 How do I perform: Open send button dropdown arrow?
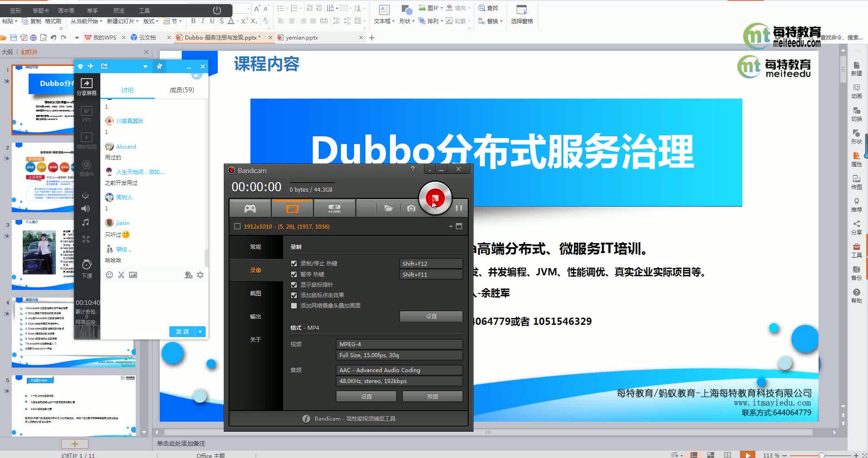coord(200,332)
